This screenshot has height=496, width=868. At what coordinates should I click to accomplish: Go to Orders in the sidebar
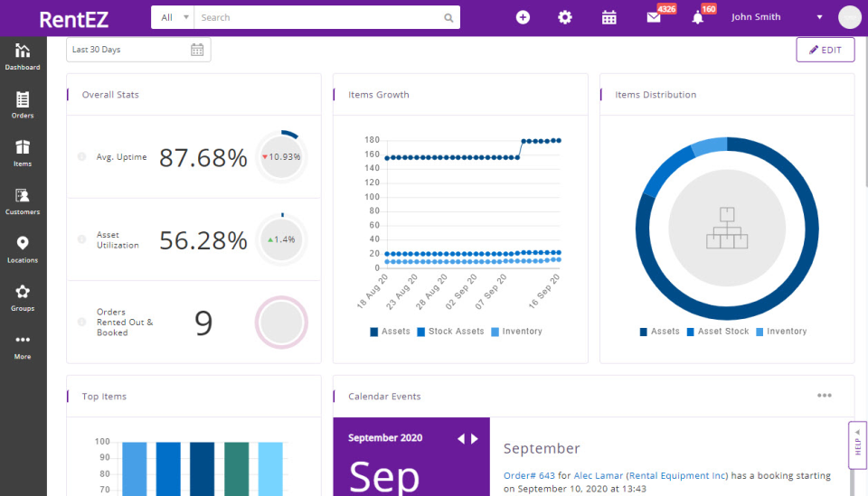(23, 105)
